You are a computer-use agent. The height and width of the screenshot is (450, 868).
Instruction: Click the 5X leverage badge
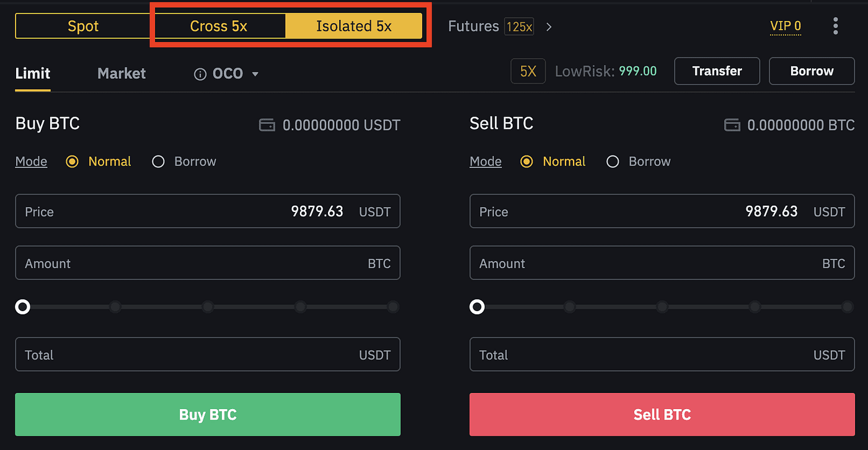tap(528, 71)
